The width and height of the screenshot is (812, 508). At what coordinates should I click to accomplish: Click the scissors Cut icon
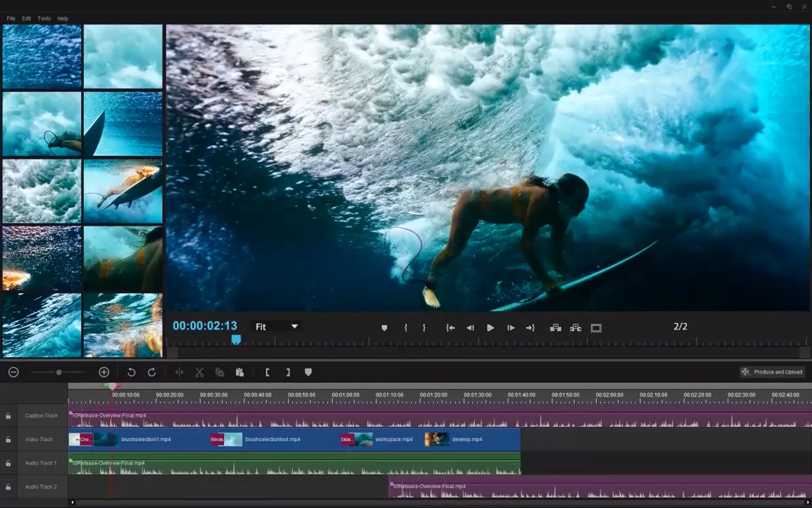click(199, 372)
